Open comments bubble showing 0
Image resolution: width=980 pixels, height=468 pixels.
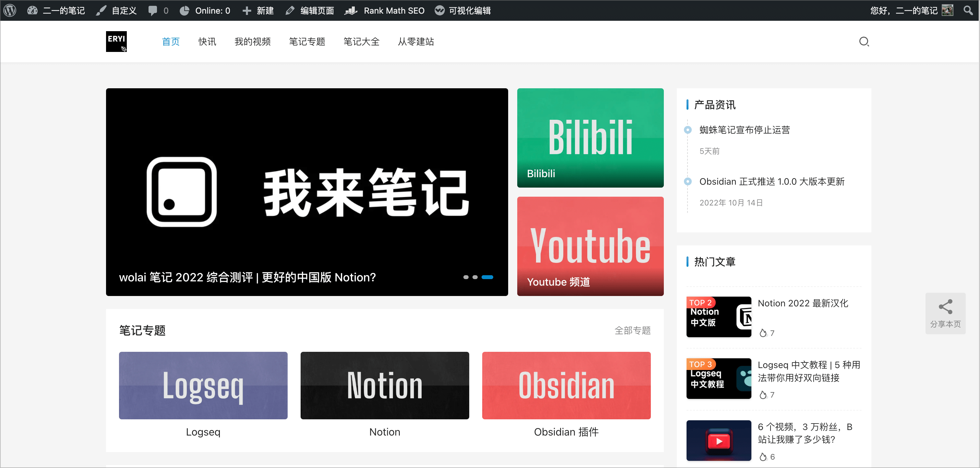coord(158,10)
